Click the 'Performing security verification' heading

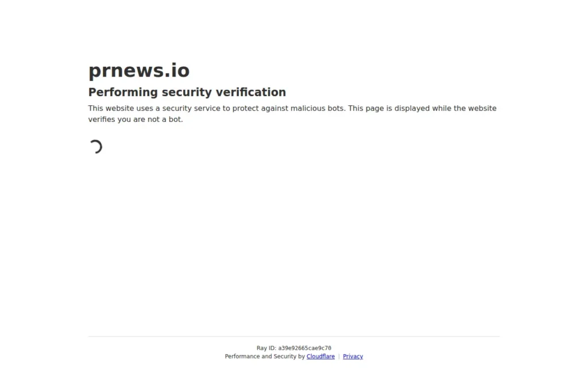coord(187,92)
